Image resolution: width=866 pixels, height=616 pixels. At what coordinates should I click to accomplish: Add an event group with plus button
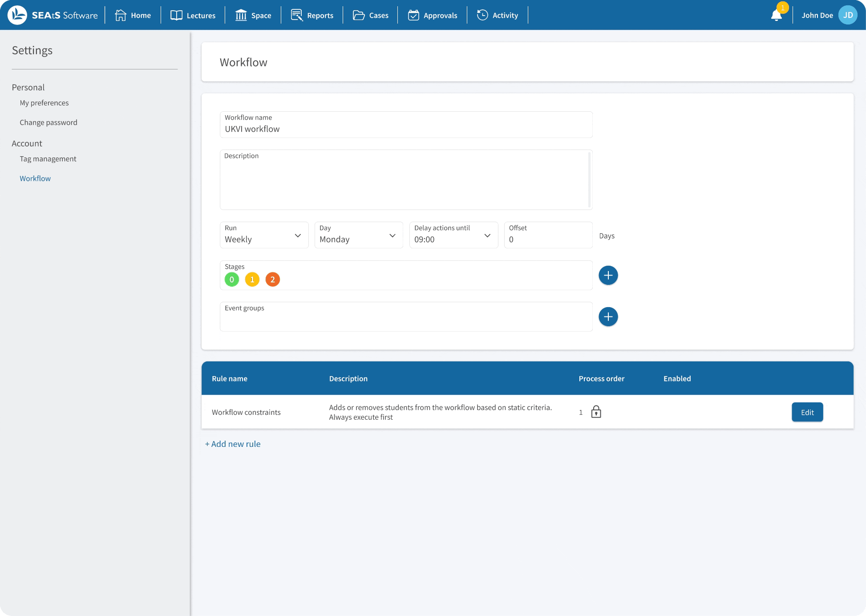pos(608,317)
